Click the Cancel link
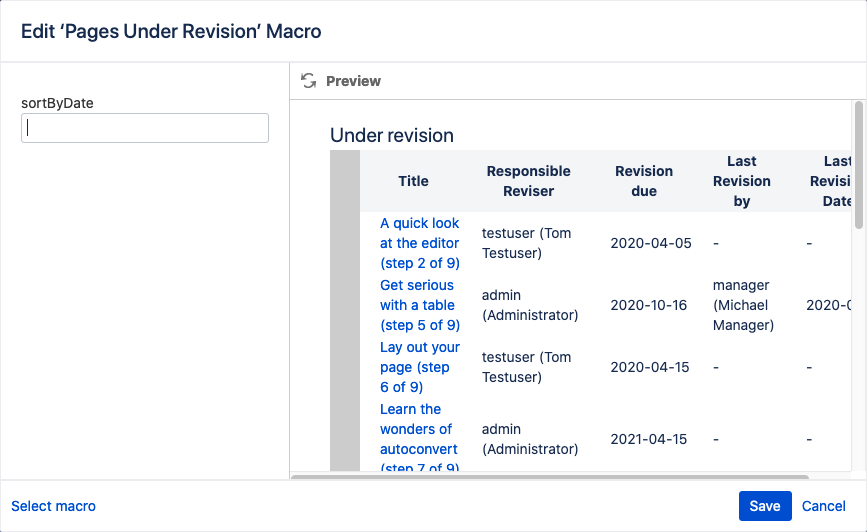The image size is (867, 532). [823, 506]
